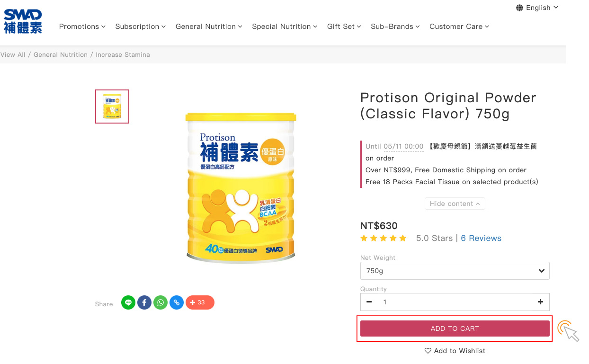Open more share options (+33)
The image size is (589, 364).
pos(200,302)
